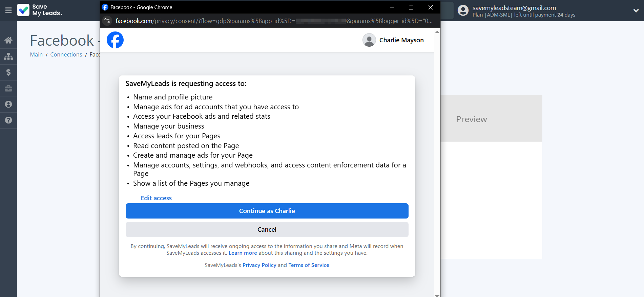Click the Facebook favicon in title bar

pos(105,7)
